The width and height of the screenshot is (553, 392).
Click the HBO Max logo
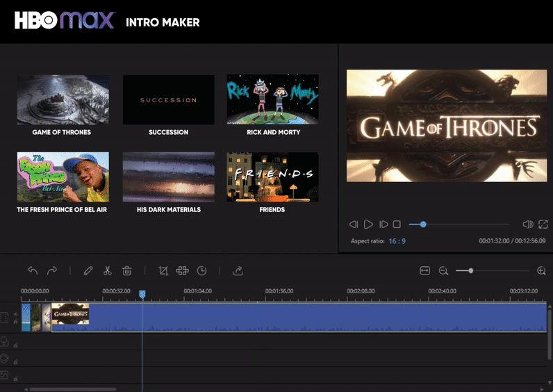pos(64,21)
